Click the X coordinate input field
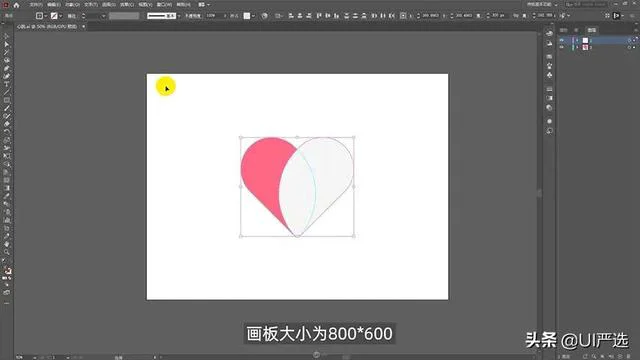This screenshot has height=360, width=640. (x=430, y=16)
